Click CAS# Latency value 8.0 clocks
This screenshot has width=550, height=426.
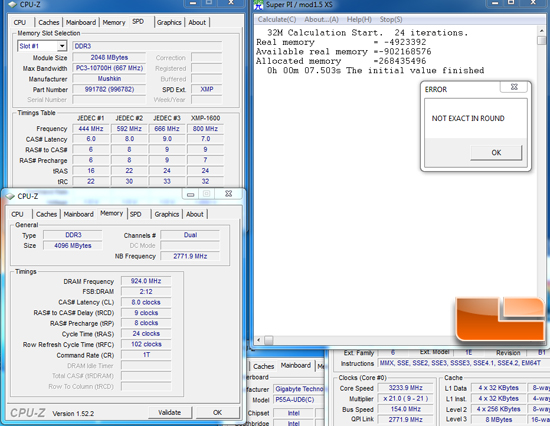(x=146, y=302)
